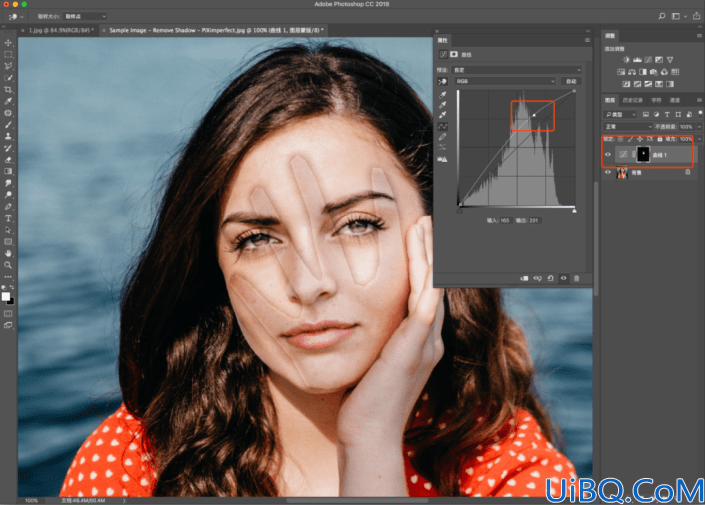Switch to the Channels tab
Viewport: 705px width, 505px height.
[x=675, y=100]
